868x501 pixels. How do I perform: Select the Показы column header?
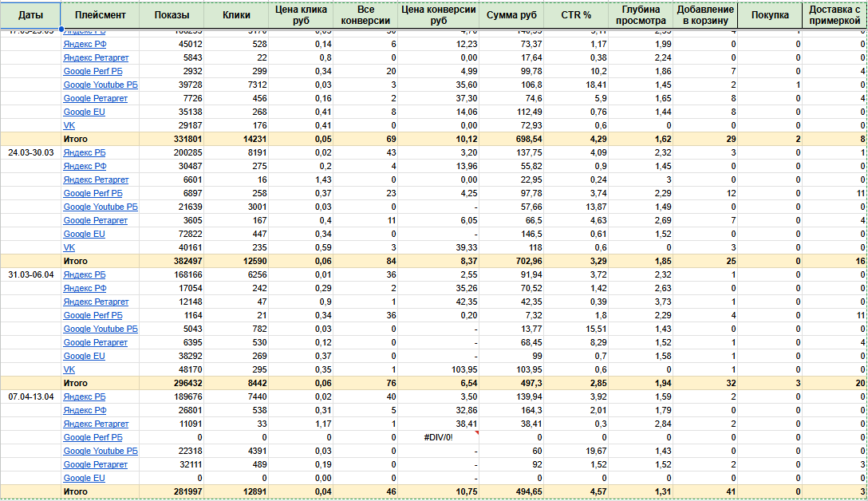click(172, 15)
